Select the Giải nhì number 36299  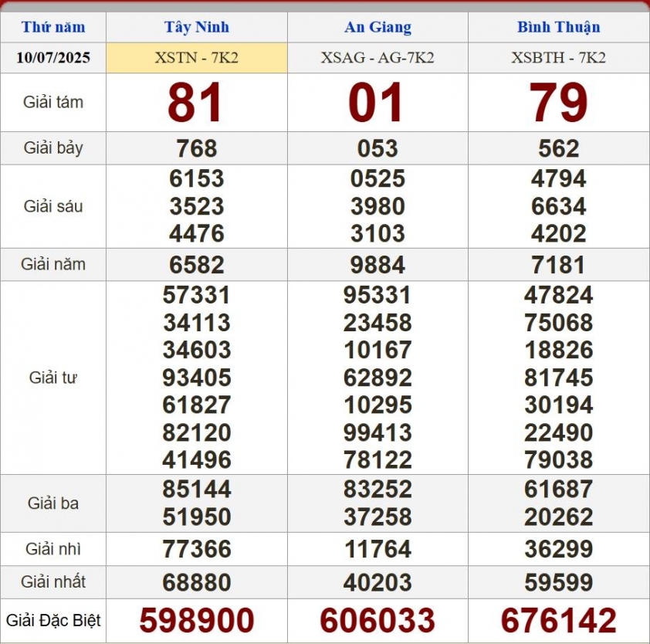558,549
